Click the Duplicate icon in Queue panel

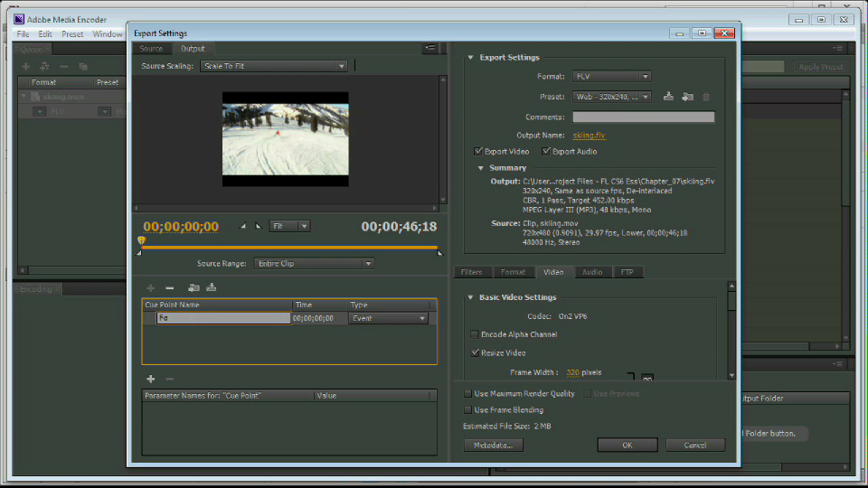pos(83,66)
